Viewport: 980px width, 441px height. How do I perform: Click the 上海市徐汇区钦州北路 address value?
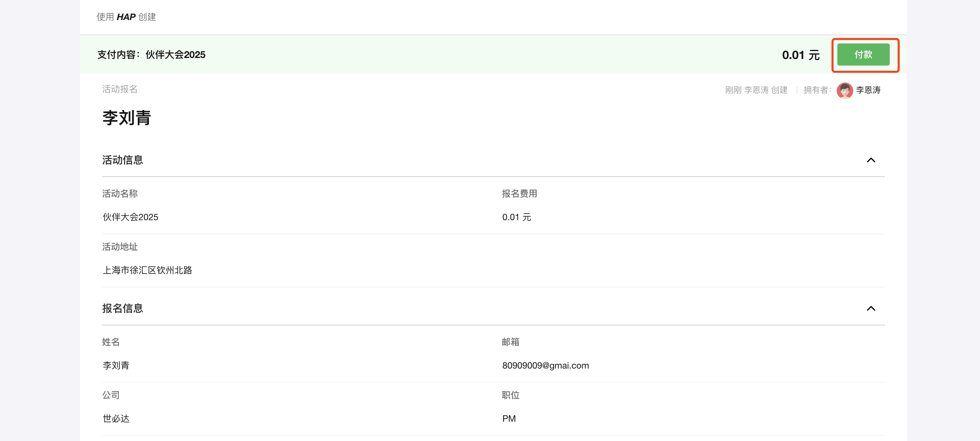coord(147,270)
